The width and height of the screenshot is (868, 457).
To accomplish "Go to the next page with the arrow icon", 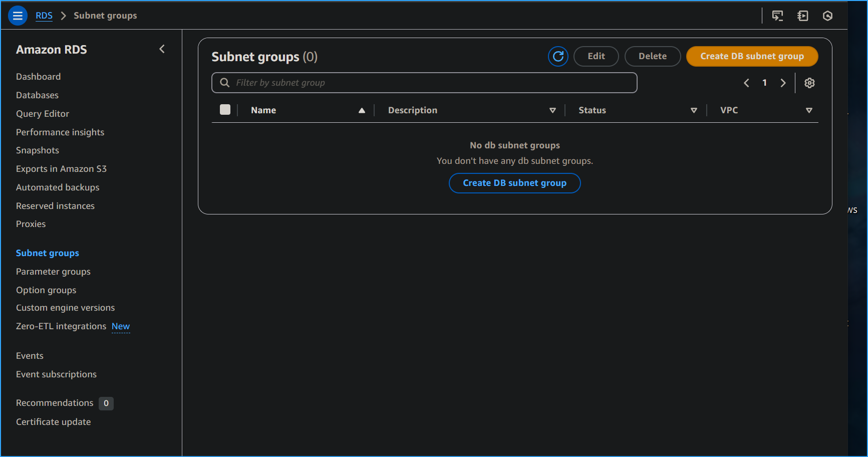I will (783, 83).
